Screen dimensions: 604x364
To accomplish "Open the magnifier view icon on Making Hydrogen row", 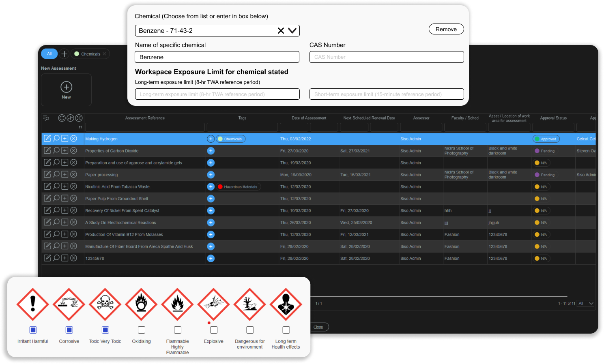I will [x=56, y=138].
